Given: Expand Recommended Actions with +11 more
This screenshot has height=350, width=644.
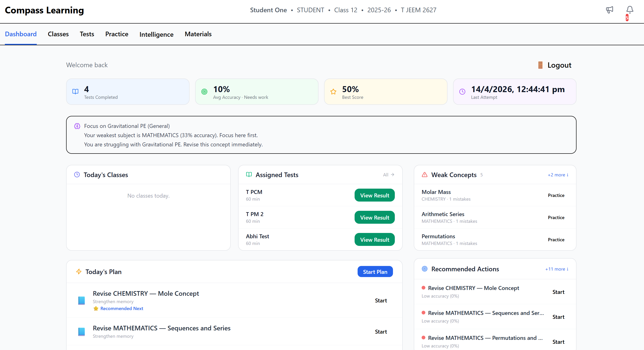Looking at the screenshot, I should [x=557, y=269].
